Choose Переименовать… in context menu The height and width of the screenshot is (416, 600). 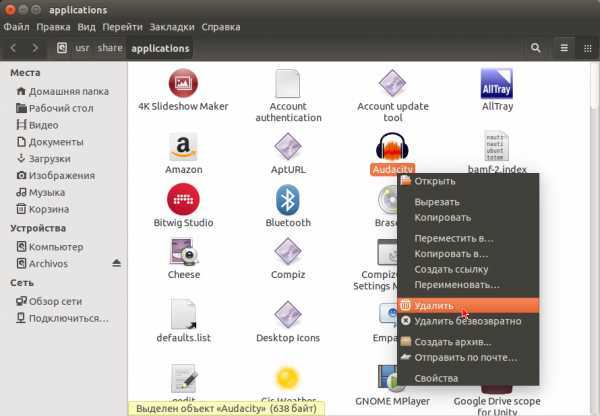click(468, 285)
